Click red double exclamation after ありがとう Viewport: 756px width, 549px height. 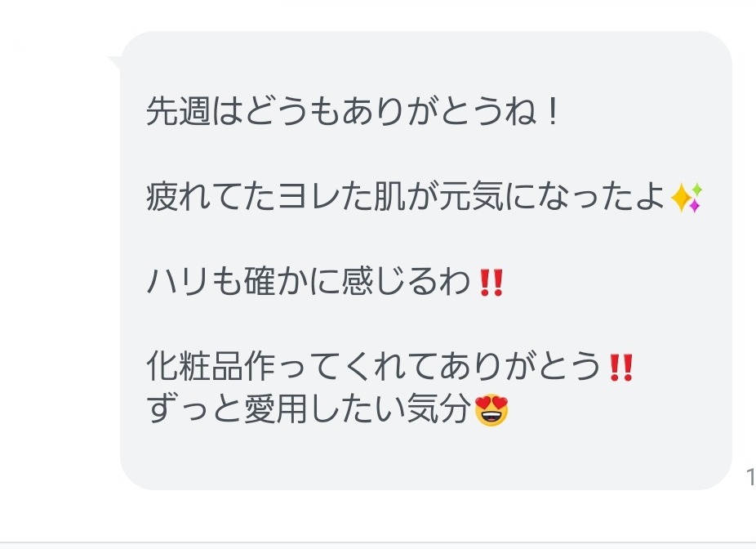point(621,368)
